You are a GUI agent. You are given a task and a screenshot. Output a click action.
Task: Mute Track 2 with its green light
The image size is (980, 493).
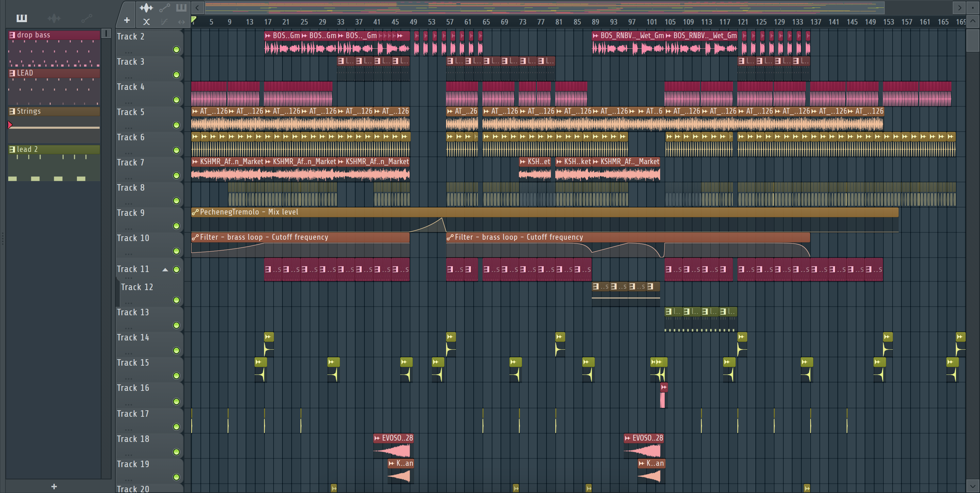pos(176,49)
